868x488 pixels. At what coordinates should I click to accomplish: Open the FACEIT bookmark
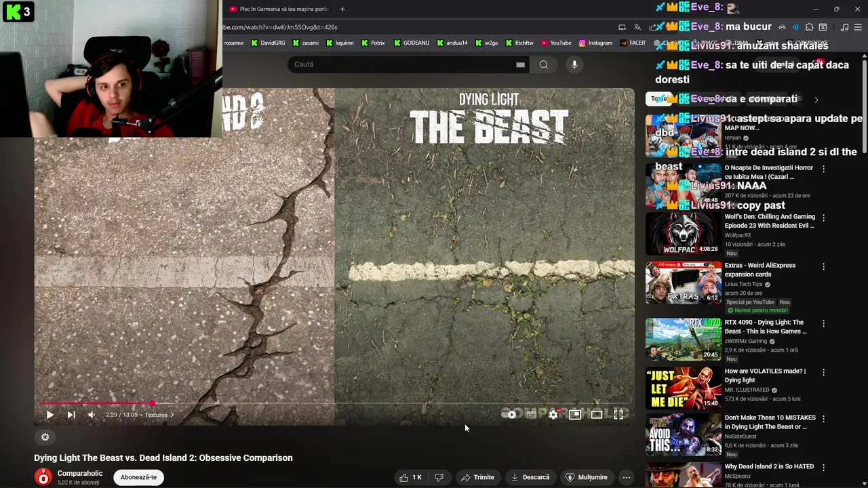(x=633, y=43)
